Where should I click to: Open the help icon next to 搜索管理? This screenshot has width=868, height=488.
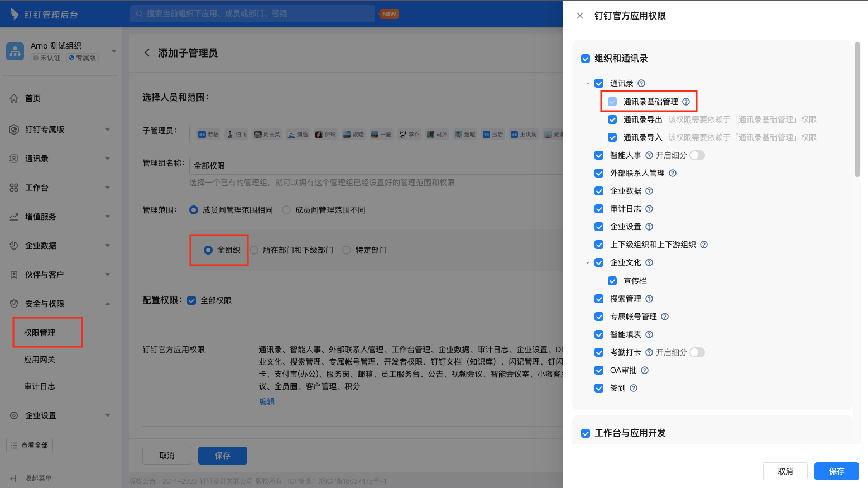pyautogui.click(x=649, y=299)
